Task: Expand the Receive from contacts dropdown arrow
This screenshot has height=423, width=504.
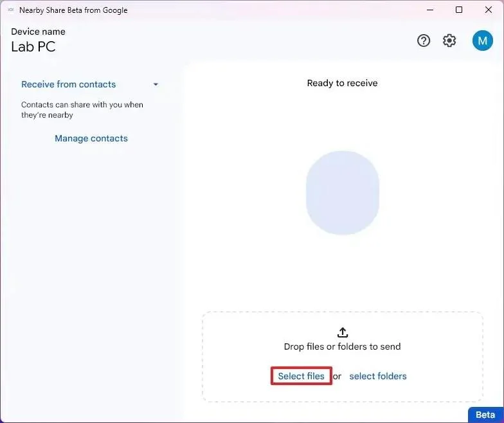Action: [x=156, y=85]
